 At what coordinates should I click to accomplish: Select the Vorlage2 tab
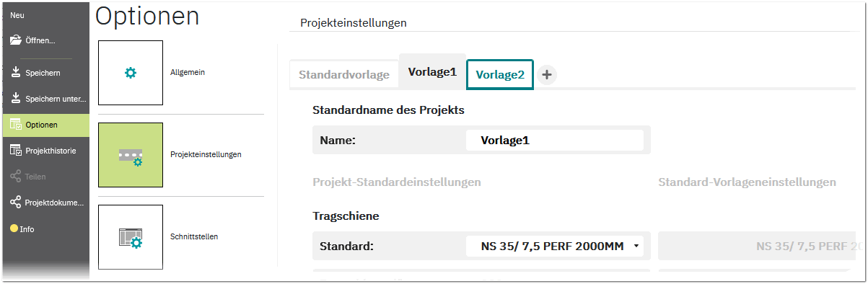(500, 74)
